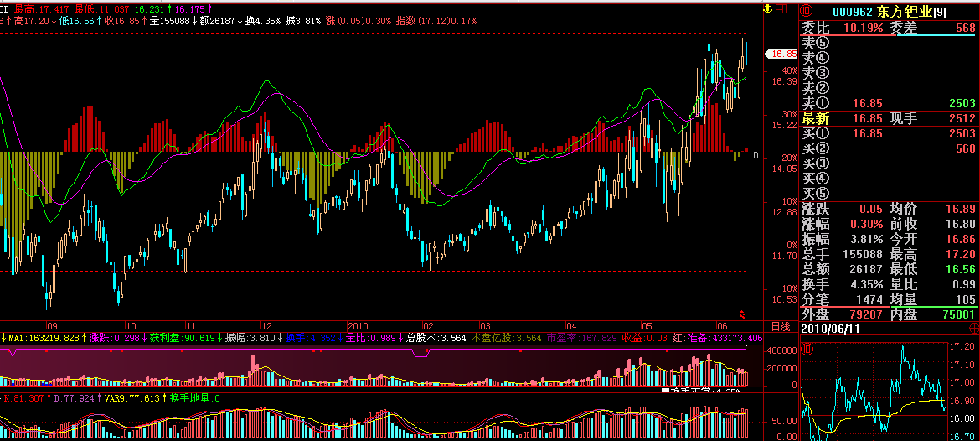Viewport: 980px width, 441px height.
Task: Click the 涨幅 0.30% value
Action: (x=866, y=224)
